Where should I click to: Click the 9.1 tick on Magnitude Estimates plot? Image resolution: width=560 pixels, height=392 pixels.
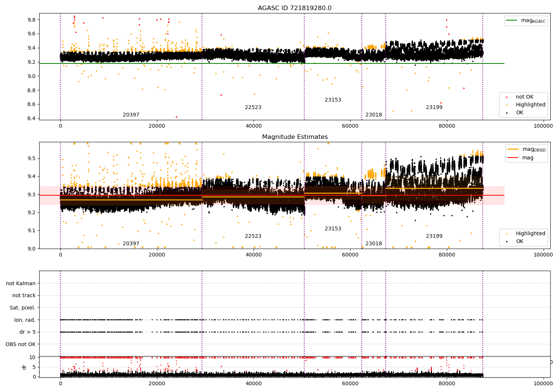31,231
